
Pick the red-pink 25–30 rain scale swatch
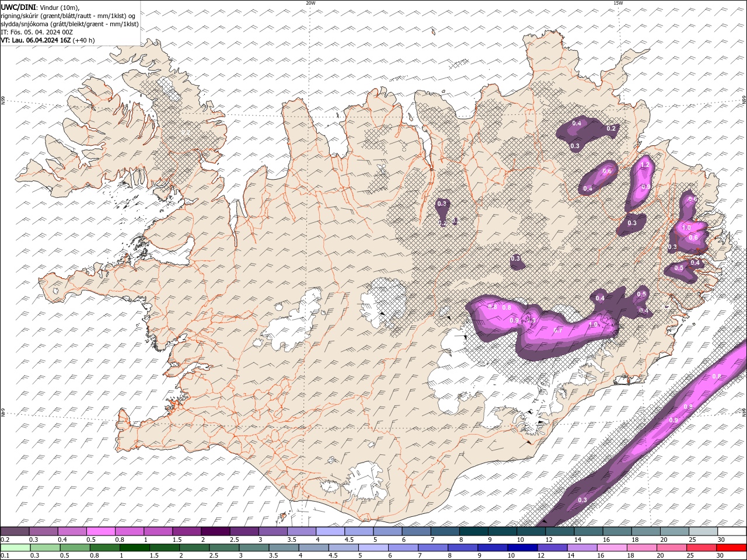[702, 548]
